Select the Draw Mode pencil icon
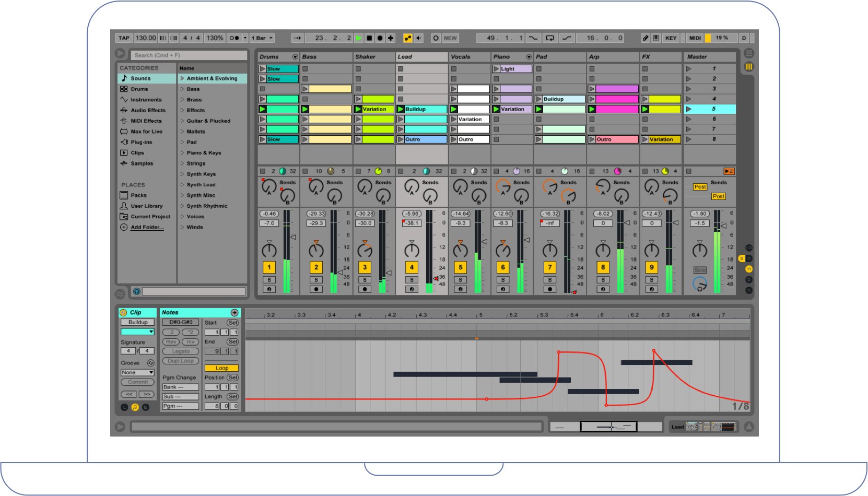Viewport: 868px width, 496px height. pos(646,38)
